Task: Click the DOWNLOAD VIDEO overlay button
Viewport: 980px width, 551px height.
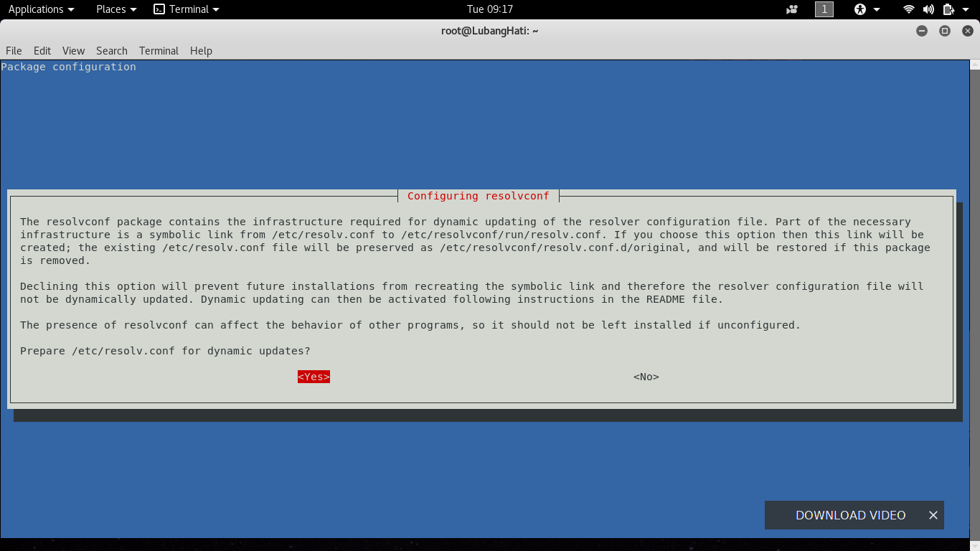Action: 850,515
